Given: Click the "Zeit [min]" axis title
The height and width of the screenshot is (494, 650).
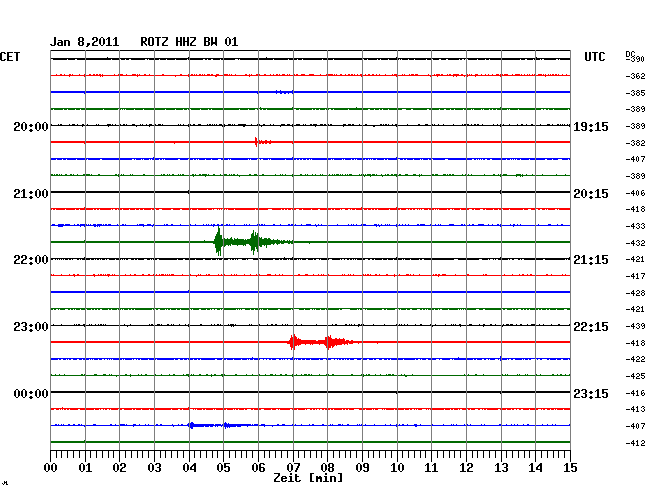Looking at the screenshot, I should pyautogui.click(x=308, y=478).
